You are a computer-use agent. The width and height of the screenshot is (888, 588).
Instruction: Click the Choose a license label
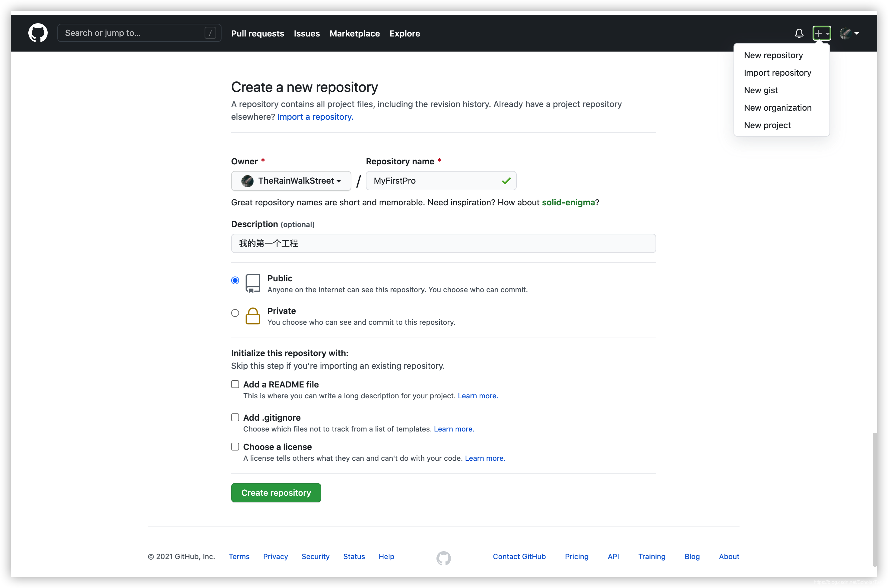(277, 447)
